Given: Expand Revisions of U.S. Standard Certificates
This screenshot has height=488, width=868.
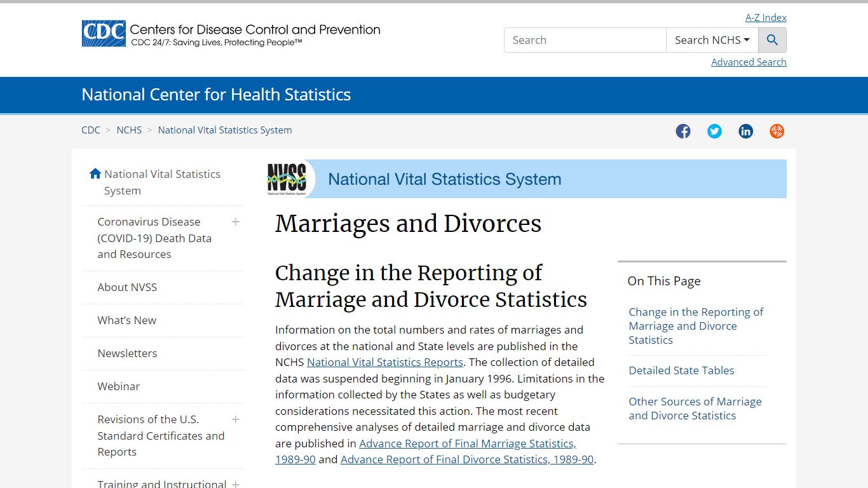Looking at the screenshot, I should coord(236,419).
